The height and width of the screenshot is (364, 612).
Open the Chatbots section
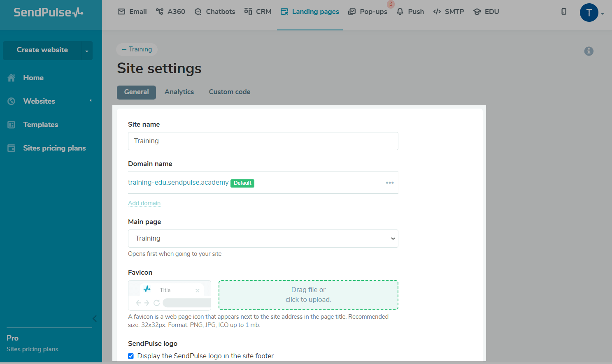[215, 12]
